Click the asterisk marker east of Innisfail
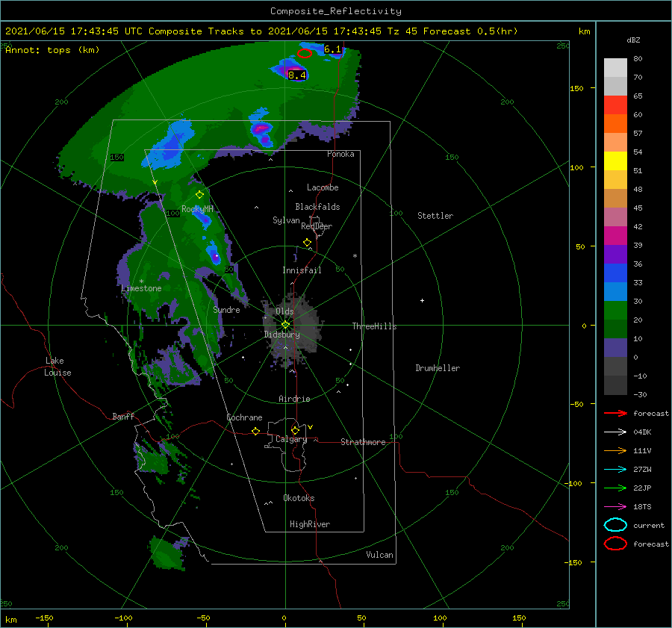Screen dimensions: 672x628 pyautogui.click(x=355, y=256)
